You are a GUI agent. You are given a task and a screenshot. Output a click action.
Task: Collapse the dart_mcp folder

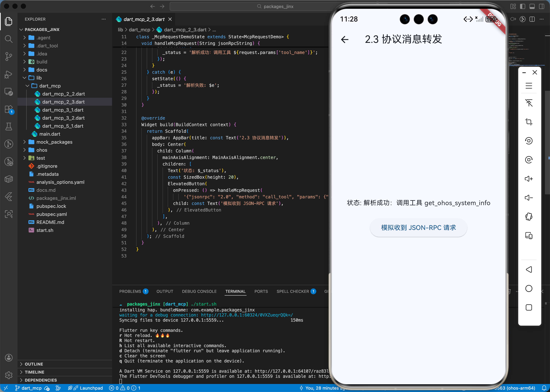click(x=50, y=86)
